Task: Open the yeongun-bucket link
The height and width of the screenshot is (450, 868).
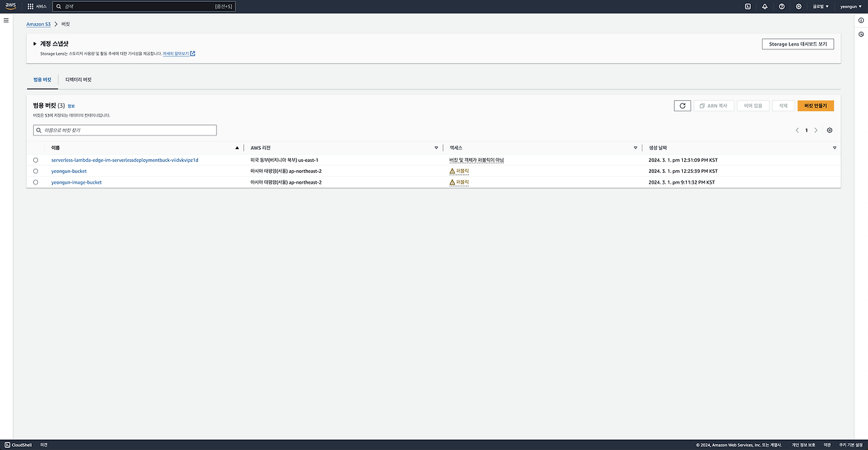Action: 69,171
